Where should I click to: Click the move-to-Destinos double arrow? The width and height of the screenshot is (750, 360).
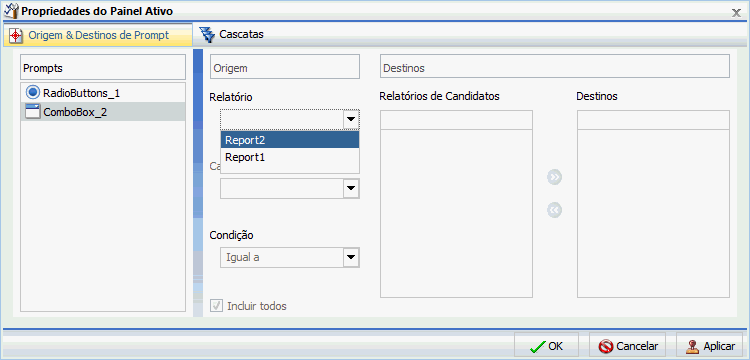(x=554, y=177)
